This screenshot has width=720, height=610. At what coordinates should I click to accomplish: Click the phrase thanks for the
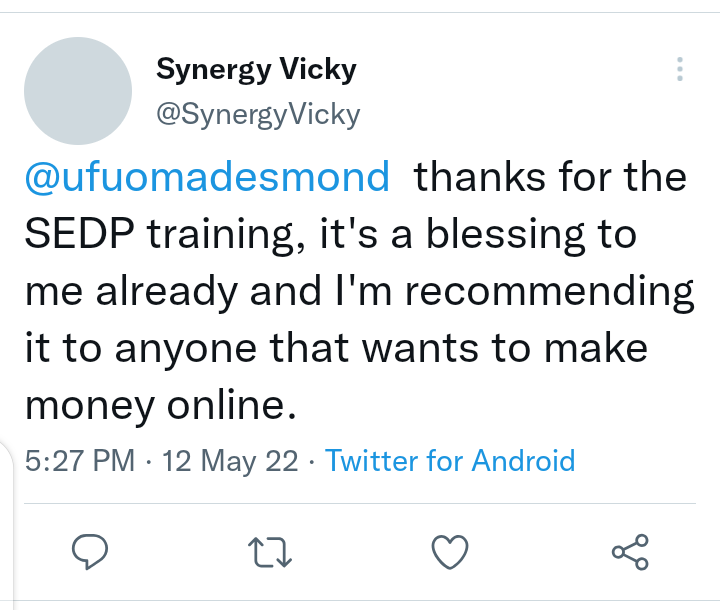click(550, 177)
